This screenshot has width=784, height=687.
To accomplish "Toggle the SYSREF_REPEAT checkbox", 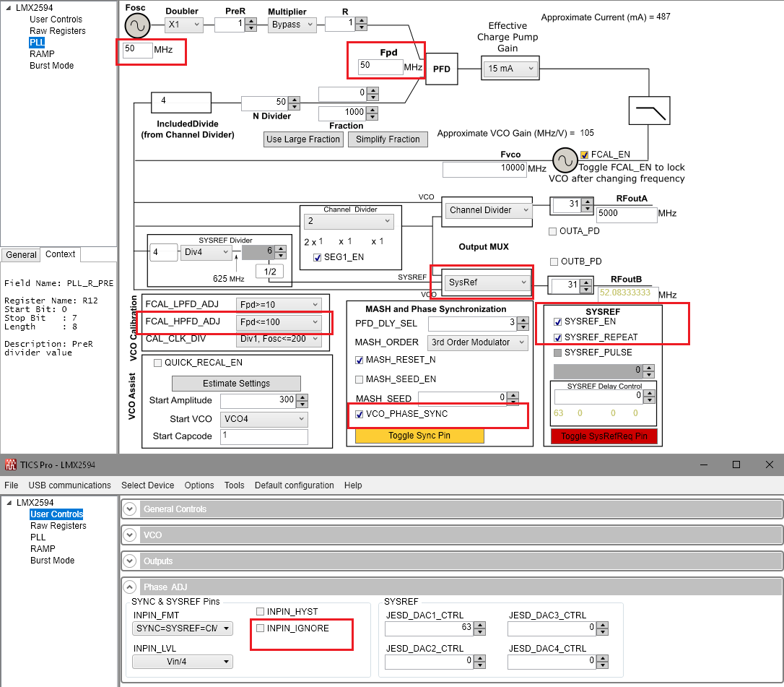I will pyautogui.click(x=558, y=338).
